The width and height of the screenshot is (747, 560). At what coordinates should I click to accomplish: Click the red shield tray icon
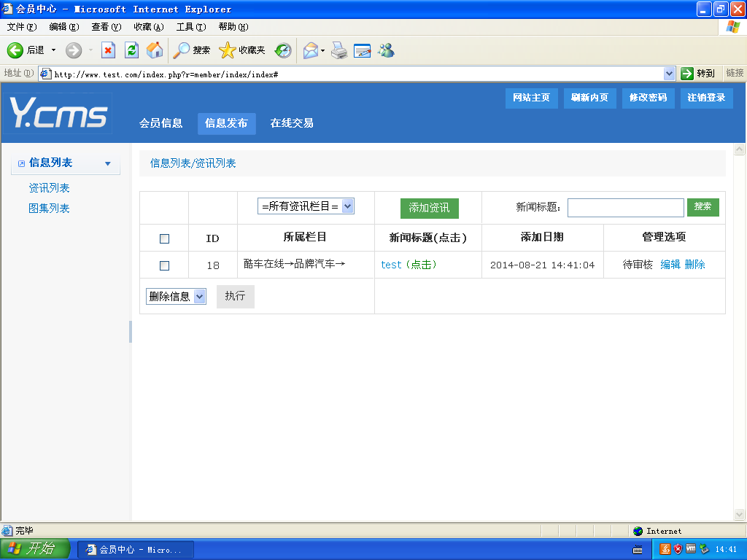(678, 550)
